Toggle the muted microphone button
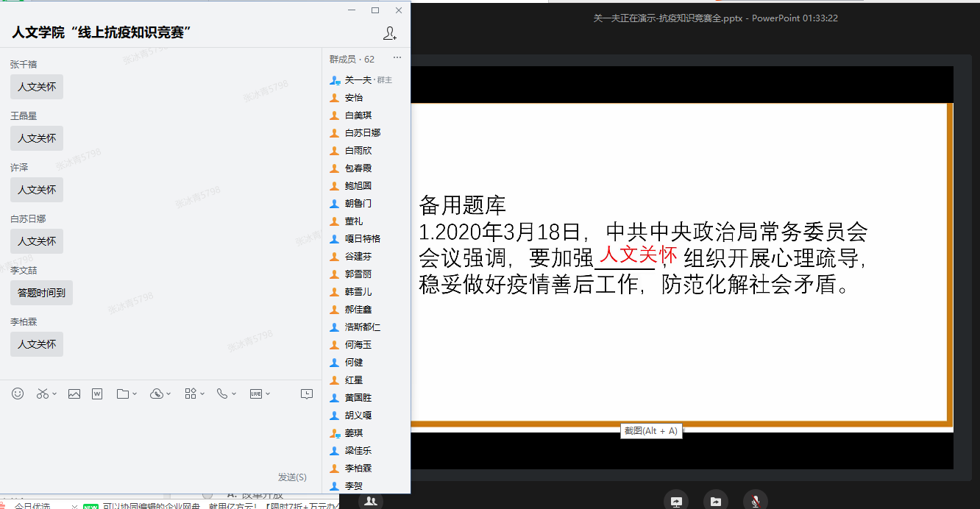This screenshot has height=509, width=980. (x=755, y=501)
